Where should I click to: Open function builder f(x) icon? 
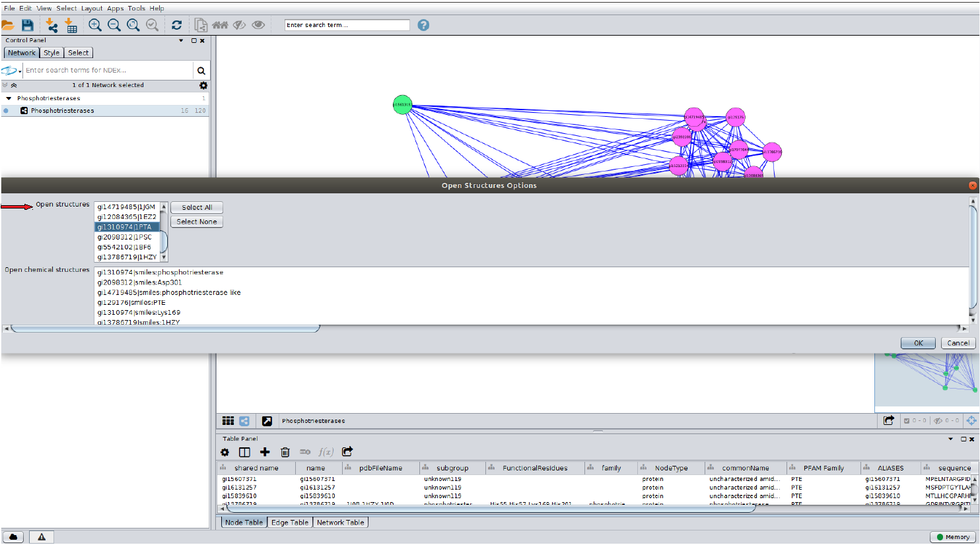[326, 452]
